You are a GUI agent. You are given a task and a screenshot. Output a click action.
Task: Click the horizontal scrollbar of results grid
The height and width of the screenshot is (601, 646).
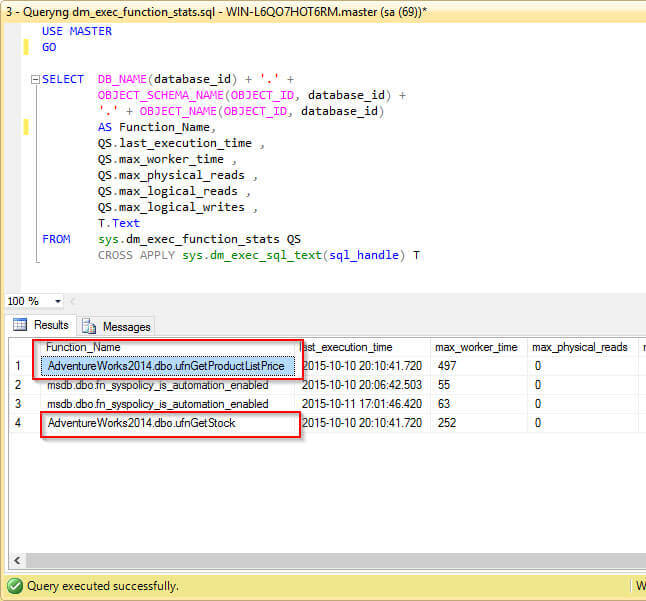330,562
